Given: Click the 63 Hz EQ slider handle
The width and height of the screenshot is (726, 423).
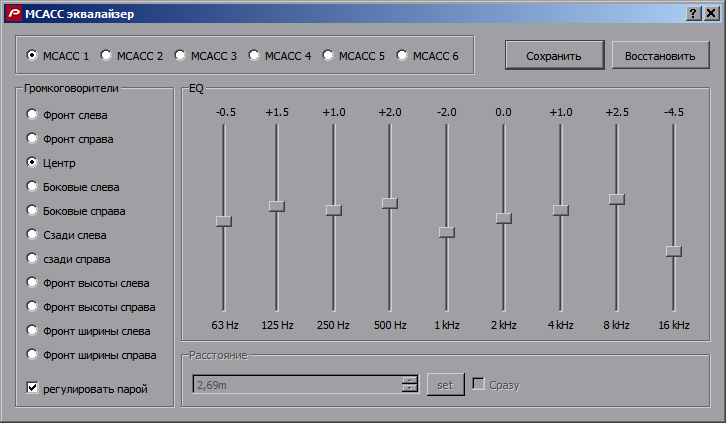Looking at the screenshot, I should pos(224,221).
